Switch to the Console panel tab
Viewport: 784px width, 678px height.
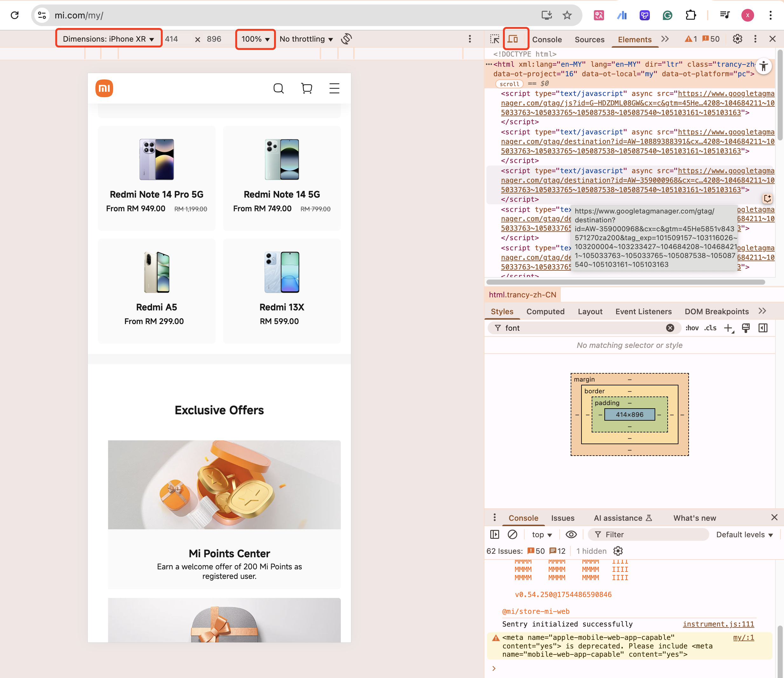pyautogui.click(x=547, y=39)
